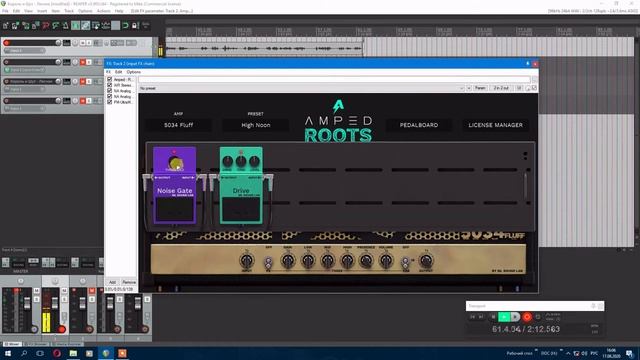Click the transport pause button

tap(515, 317)
